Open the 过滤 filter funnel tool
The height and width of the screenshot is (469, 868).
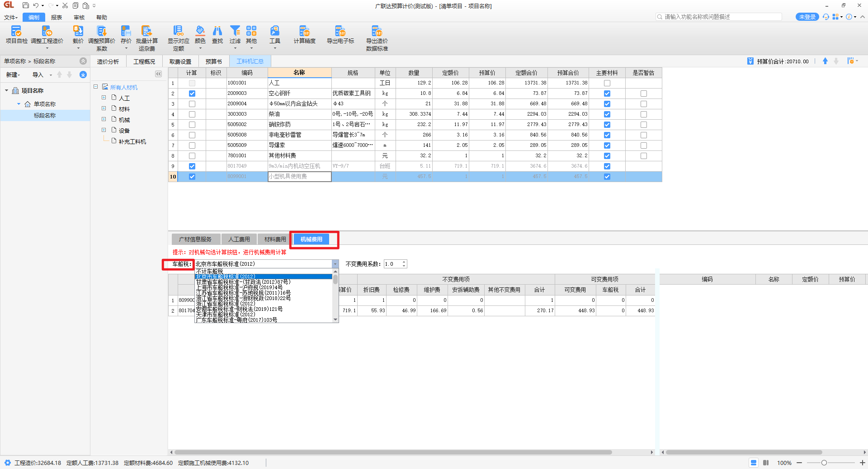coord(235,31)
